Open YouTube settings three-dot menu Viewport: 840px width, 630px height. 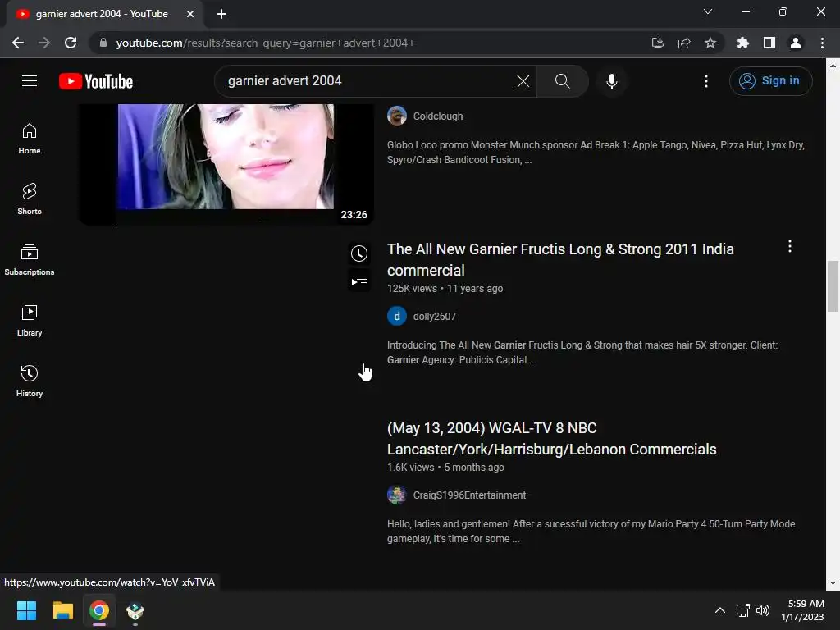(x=706, y=81)
